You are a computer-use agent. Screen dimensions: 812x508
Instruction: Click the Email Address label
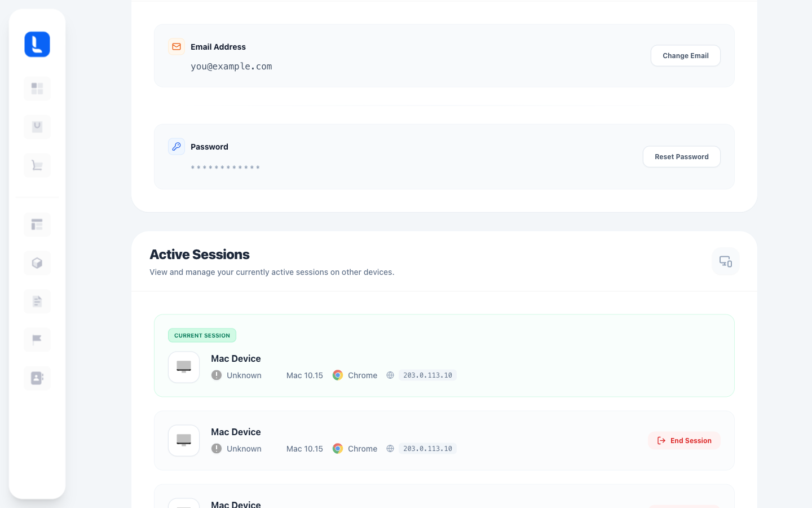point(218,47)
